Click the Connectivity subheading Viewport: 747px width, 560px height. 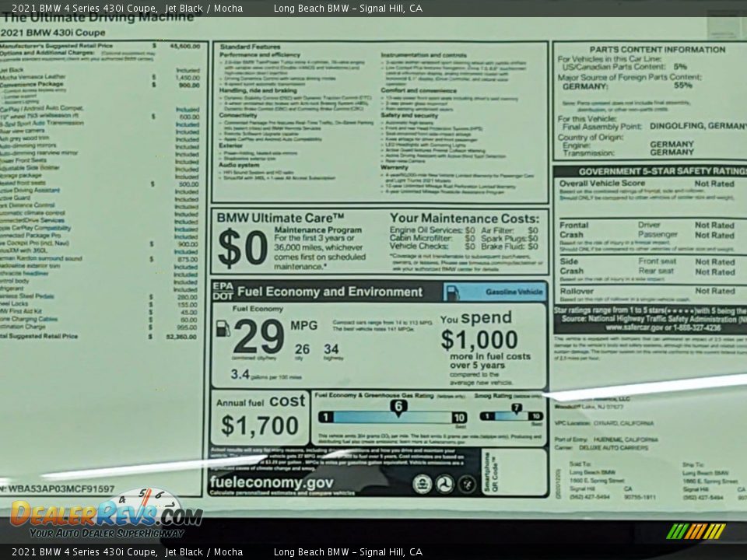point(238,115)
